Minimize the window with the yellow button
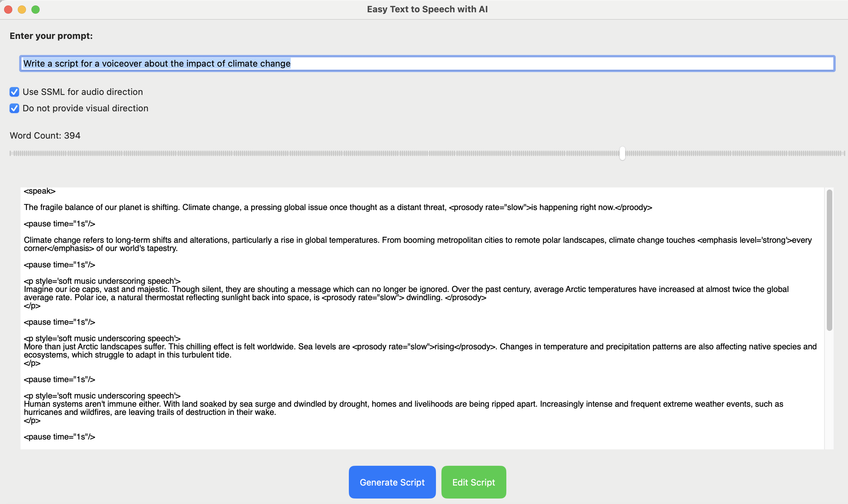The height and width of the screenshot is (504, 848). [x=22, y=10]
